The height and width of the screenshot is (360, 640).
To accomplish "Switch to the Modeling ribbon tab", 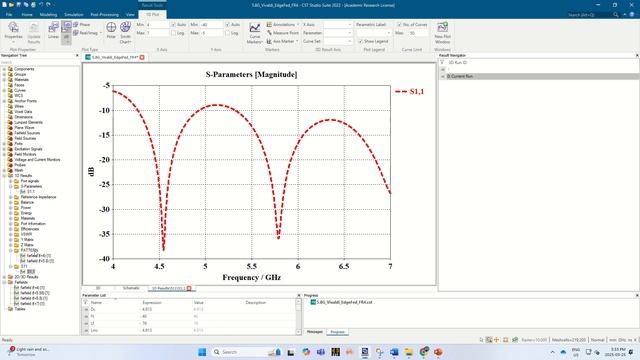I will point(48,15).
